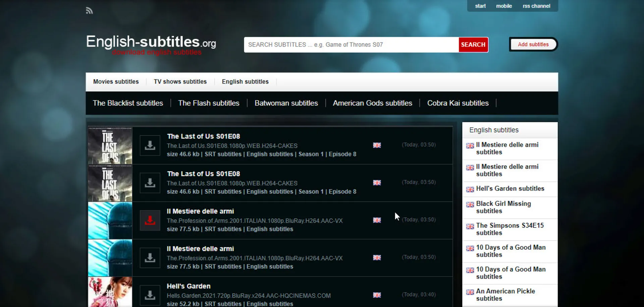Go to Cobra Kai subtitles

(458, 103)
